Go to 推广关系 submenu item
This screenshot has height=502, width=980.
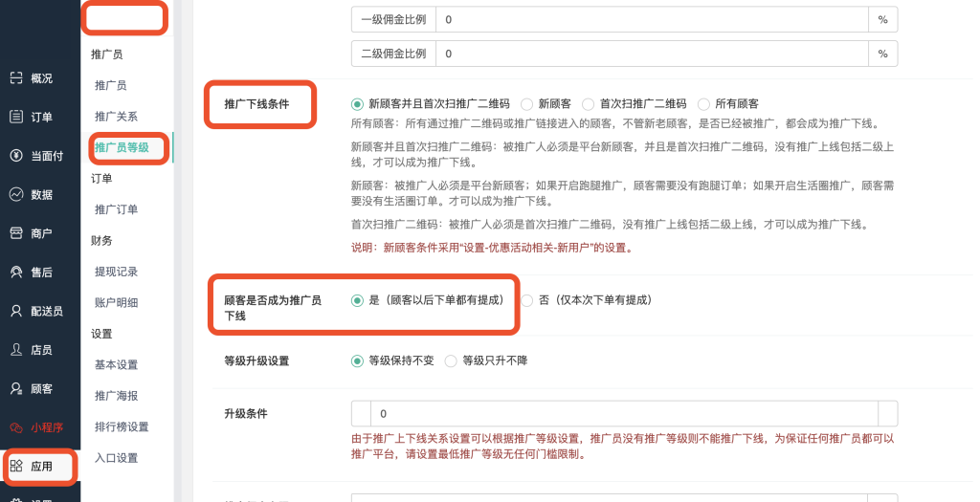click(x=116, y=117)
